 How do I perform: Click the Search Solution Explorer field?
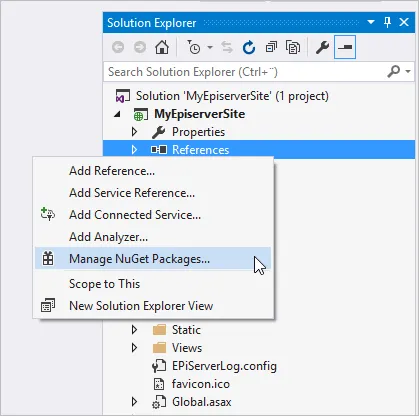tap(245, 71)
